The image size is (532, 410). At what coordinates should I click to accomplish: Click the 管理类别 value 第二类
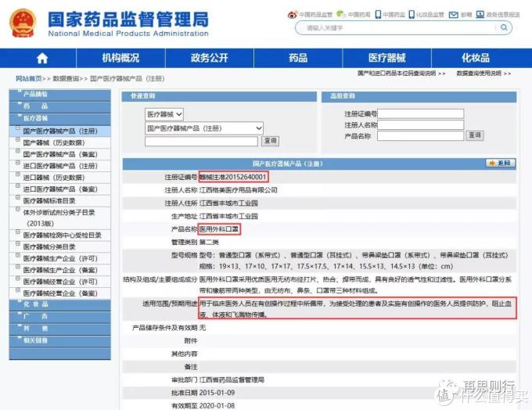click(x=210, y=242)
